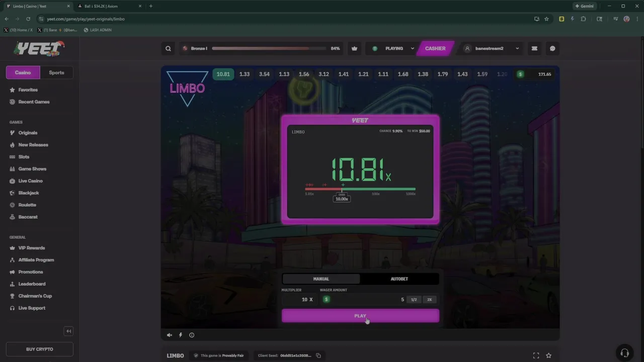Open Gemini button in browser
Screen dimensions: 644x362
[x=585, y=6]
